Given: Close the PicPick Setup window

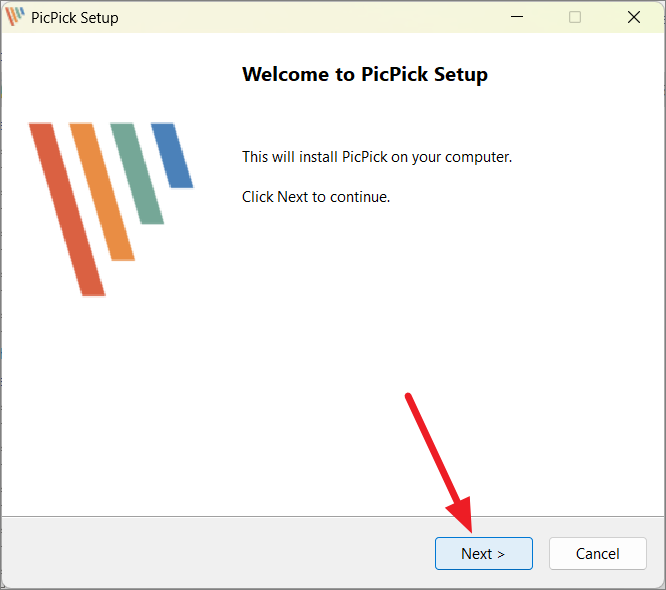Looking at the screenshot, I should tap(634, 17).
